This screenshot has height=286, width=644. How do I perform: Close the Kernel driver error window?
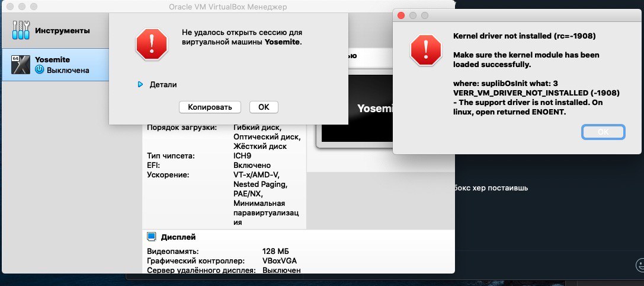click(x=401, y=15)
